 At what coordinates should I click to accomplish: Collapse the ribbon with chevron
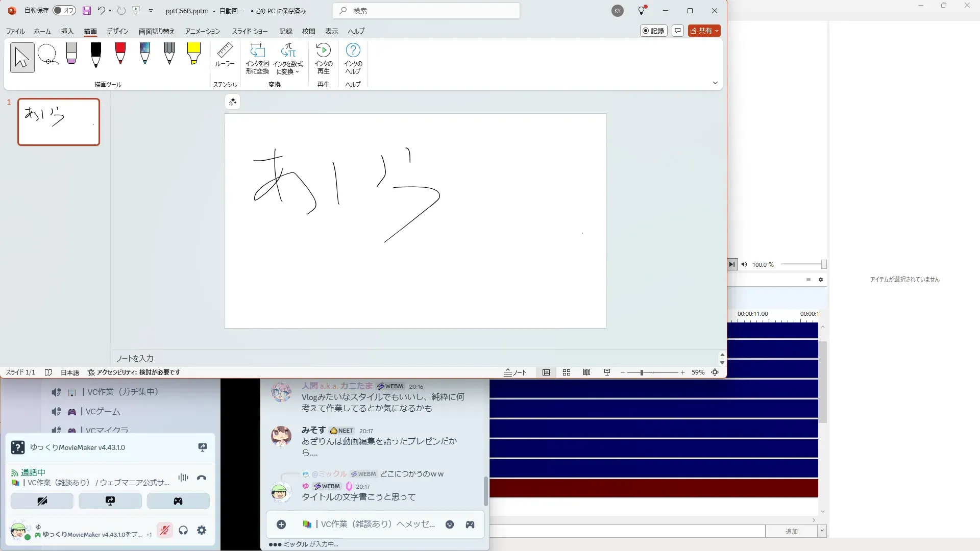(715, 83)
